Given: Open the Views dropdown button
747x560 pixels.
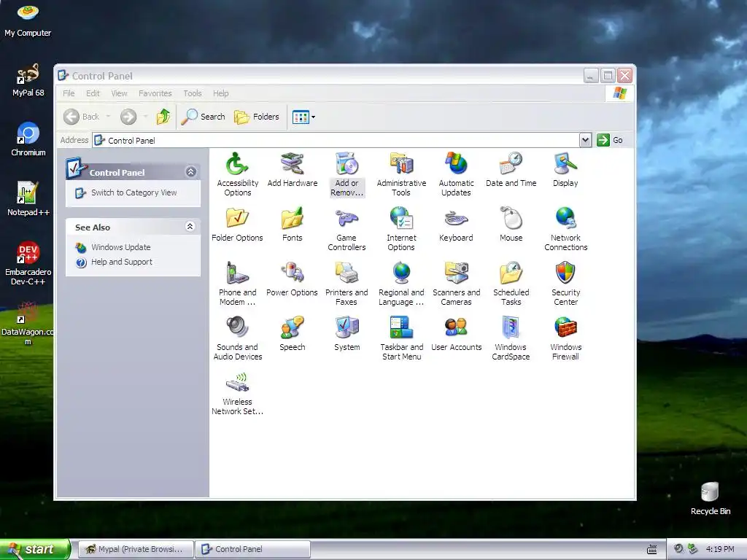Looking at the screenshot, I should pos(303,117).
